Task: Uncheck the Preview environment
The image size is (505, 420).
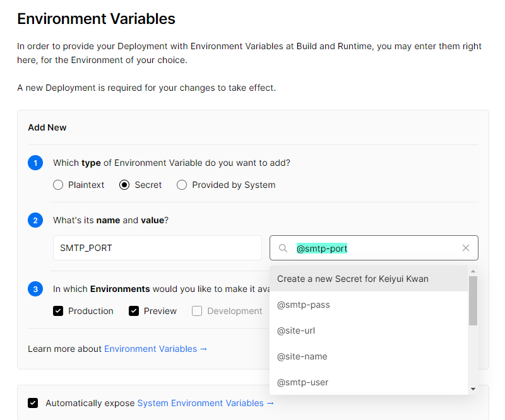Action: pos(134,311)
